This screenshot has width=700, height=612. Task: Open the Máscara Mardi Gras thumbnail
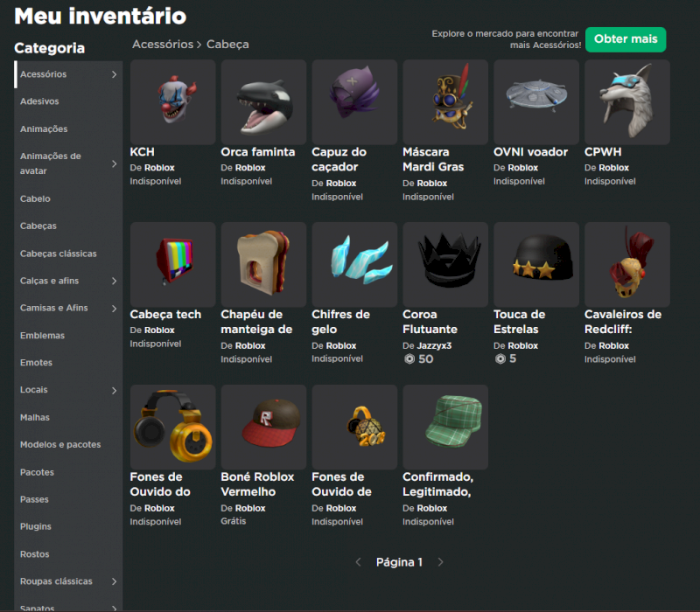445,101
